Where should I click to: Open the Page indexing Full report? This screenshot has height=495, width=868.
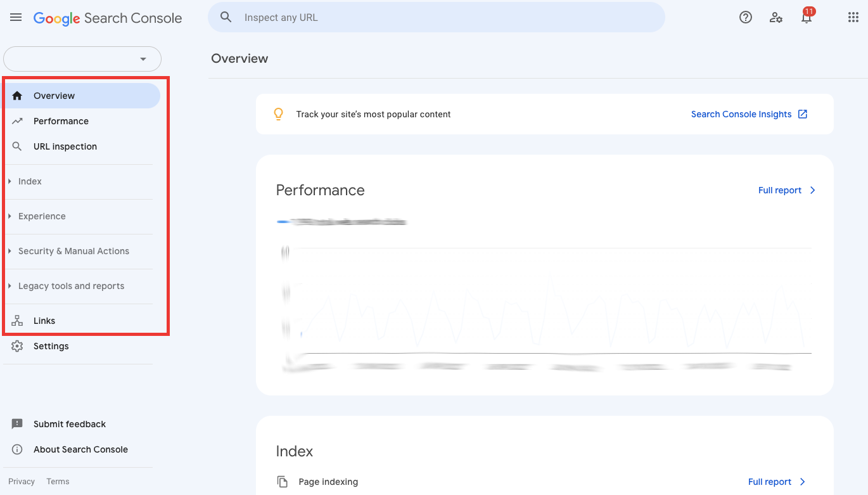click(x=776, y=482)
